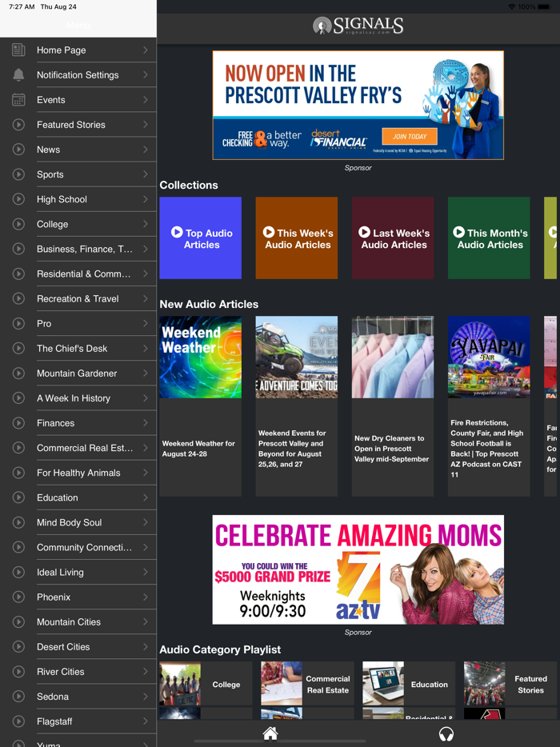Image resolution: width=560 pixels, height=747 pixels.
Task: Expand the River Cities chevron arrow
Action: pos(146,671)
